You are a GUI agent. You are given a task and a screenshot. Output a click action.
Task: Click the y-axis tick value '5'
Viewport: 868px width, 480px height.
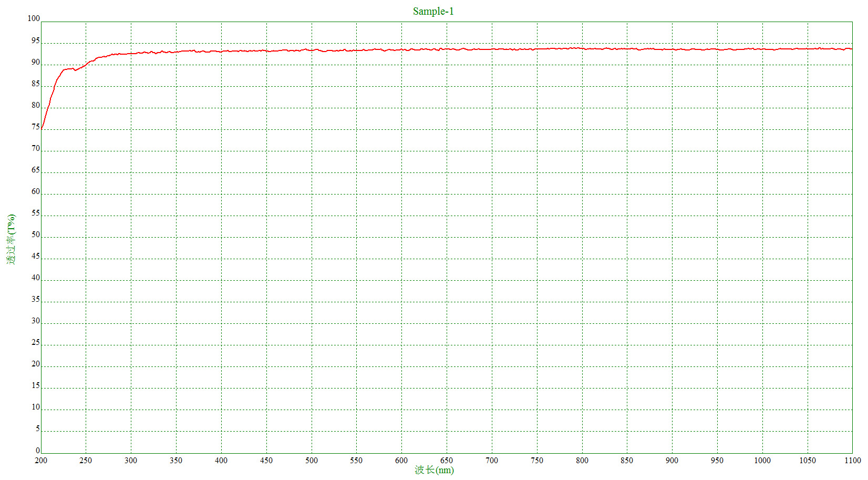(38, 428)
